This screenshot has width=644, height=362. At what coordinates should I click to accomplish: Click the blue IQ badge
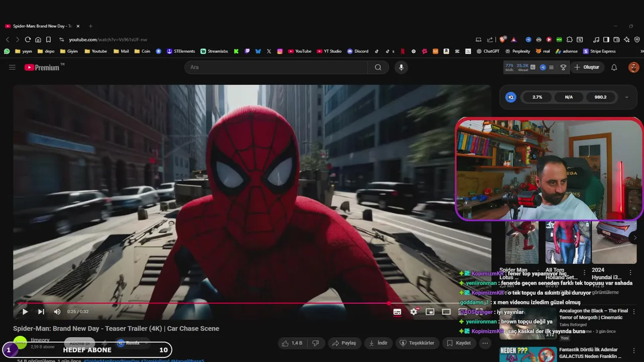[x=511, y=97]
